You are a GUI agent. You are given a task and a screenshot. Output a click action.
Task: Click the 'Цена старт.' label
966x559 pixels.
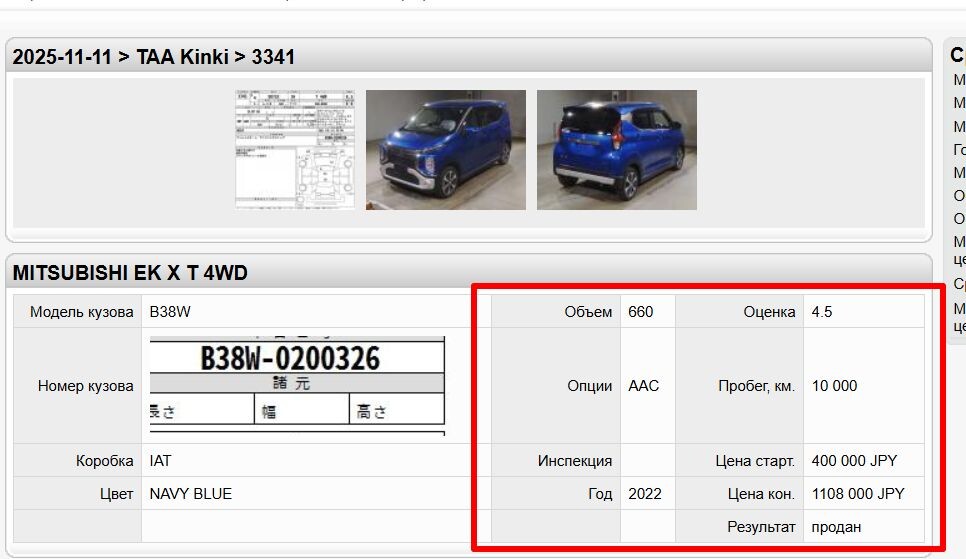click(755, 461)
